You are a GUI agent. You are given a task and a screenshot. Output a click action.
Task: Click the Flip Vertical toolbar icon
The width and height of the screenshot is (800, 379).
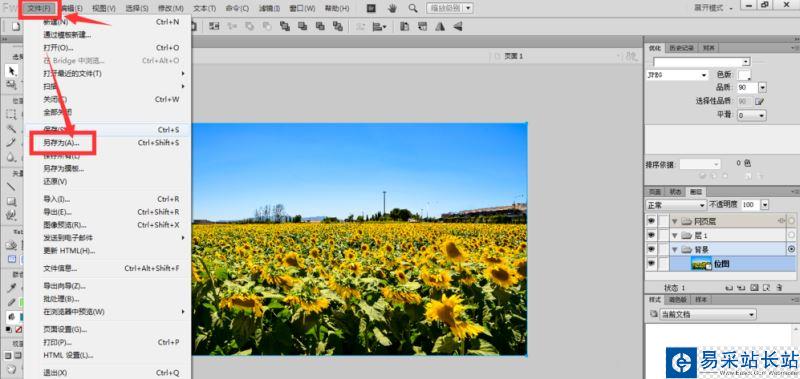[x=457, y=27]
